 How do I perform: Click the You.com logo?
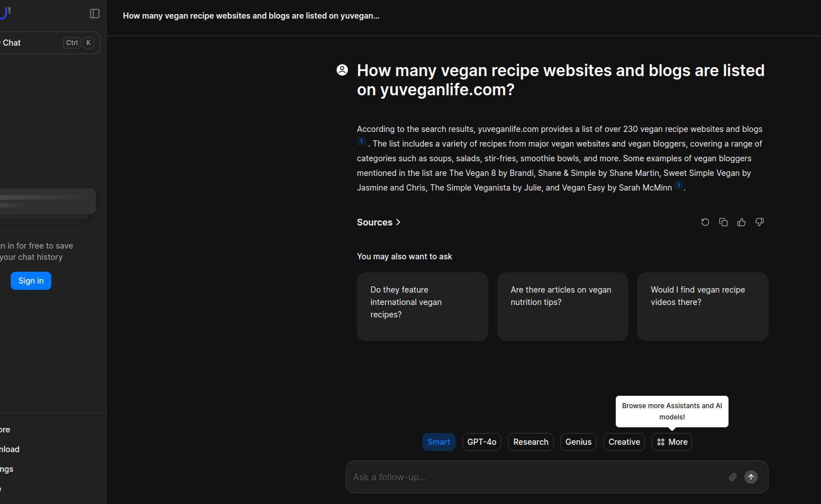click(x=5, y=12)
